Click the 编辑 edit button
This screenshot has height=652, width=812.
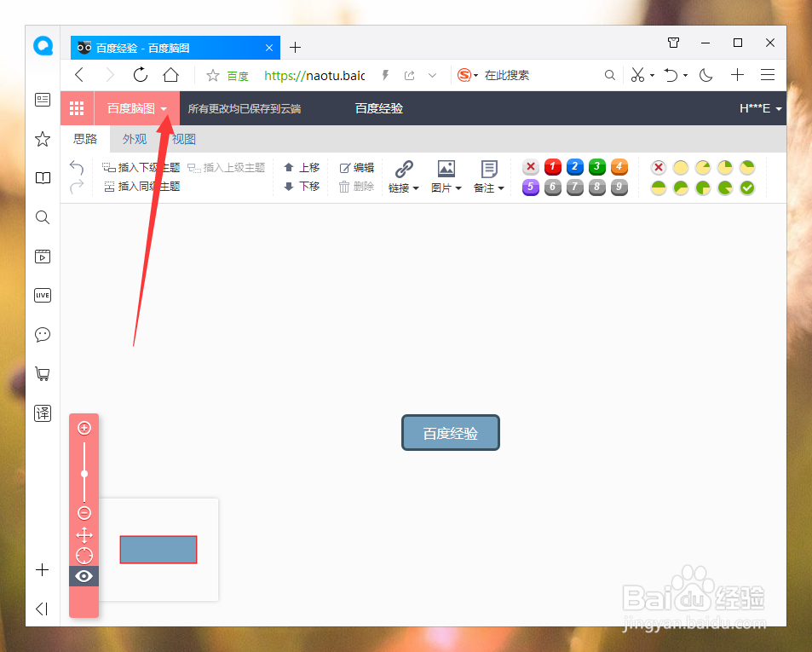[x=356, y=167]
